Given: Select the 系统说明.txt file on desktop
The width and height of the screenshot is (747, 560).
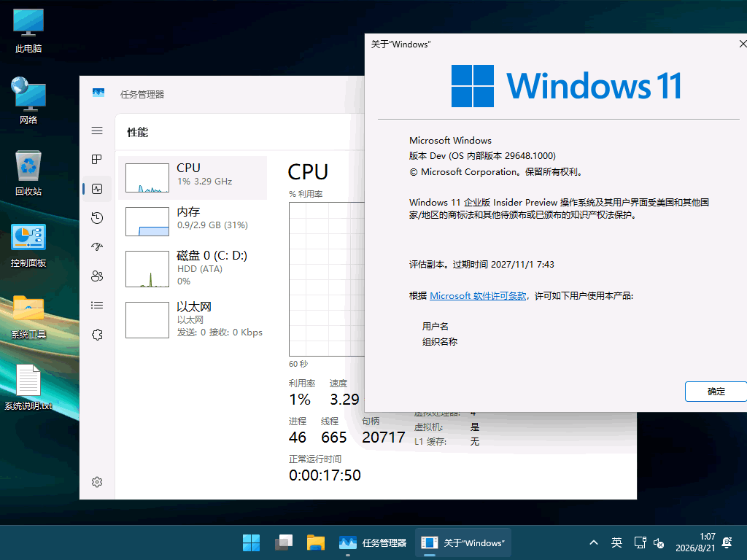Looking at the screenshot, I should (x=28, y=387).
